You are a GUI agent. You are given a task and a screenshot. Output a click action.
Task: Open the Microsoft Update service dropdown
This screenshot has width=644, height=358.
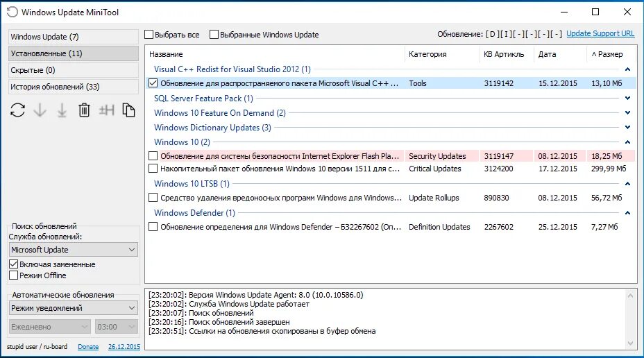tap(73, 250)
